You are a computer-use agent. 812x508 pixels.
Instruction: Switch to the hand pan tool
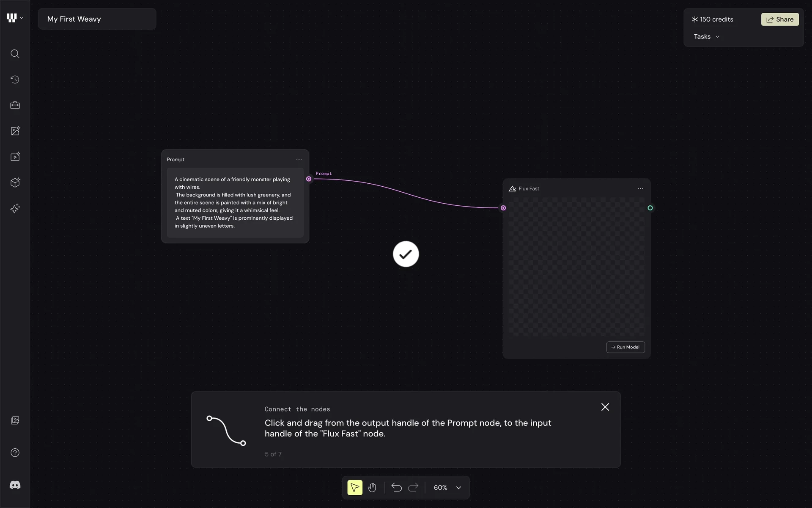pyautogui.click(x=372, y=488)
